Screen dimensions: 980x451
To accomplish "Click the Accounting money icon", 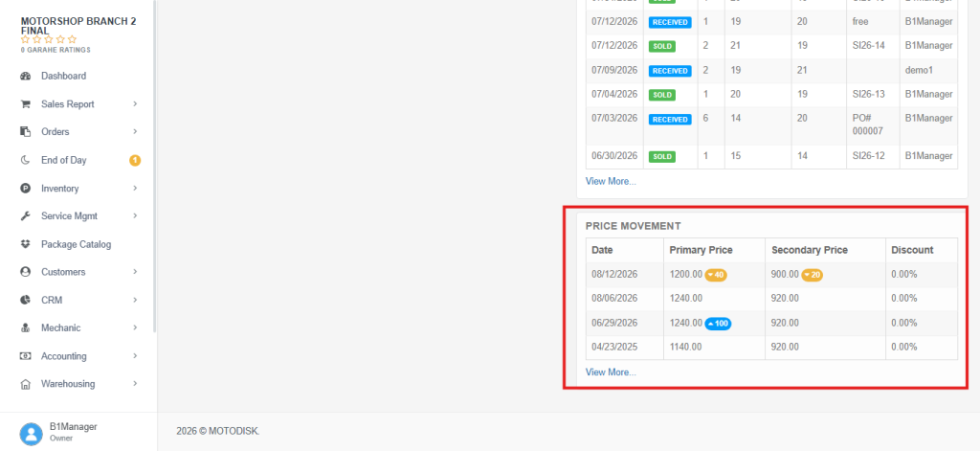I will (26, 356).
